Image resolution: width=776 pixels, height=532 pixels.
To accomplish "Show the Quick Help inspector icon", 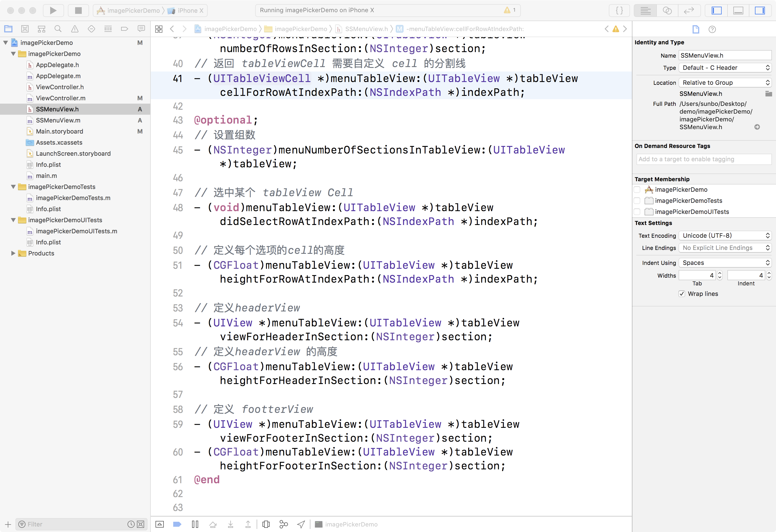I will (712, 29).
